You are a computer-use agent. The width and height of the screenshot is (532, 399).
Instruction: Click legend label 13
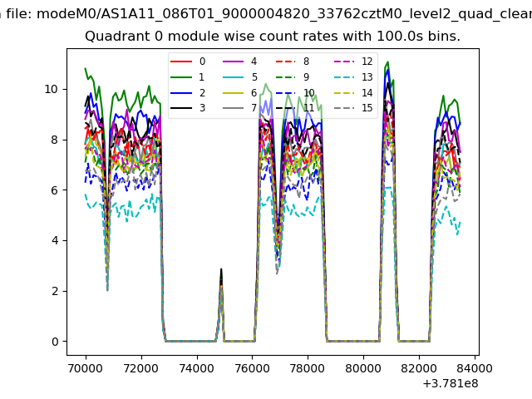tap(367, 77)
